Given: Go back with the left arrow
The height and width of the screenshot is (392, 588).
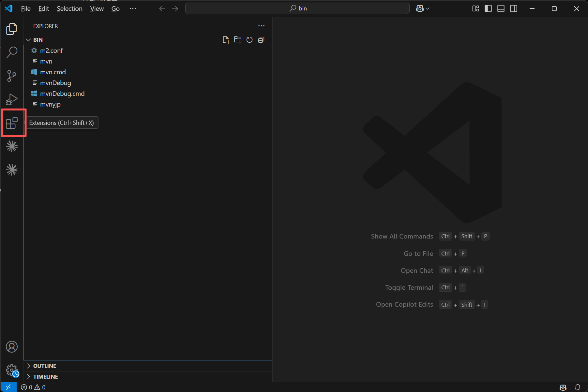Looking at the screenshot, I should (x=162, y=9).
